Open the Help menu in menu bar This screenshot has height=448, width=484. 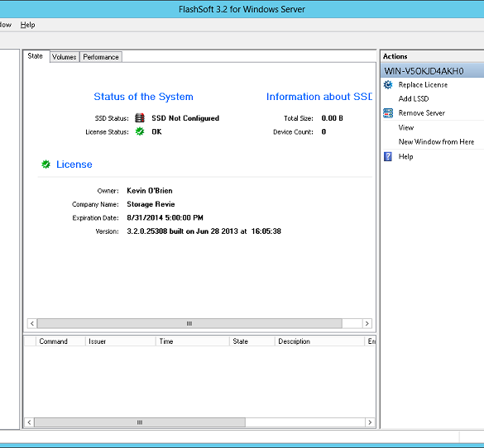(x=28, y=25)
